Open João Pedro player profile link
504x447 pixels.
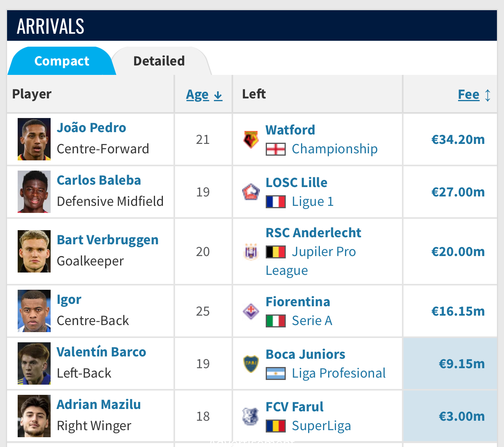[91, 128]
